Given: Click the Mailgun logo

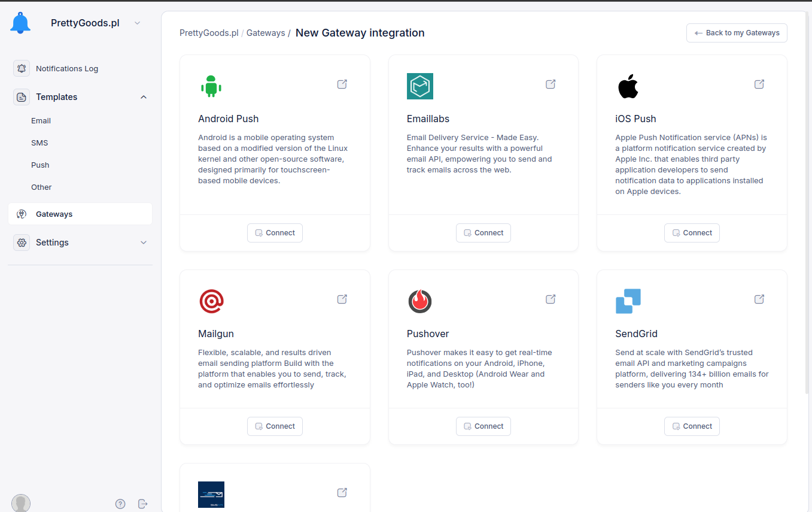Looking at the screenshot, I should [211, 301].
